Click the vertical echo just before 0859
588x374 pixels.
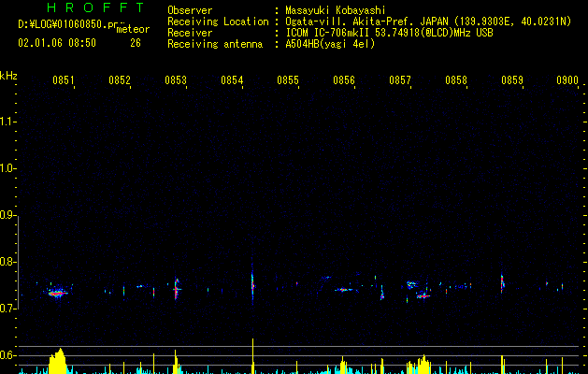coord(502,282)
